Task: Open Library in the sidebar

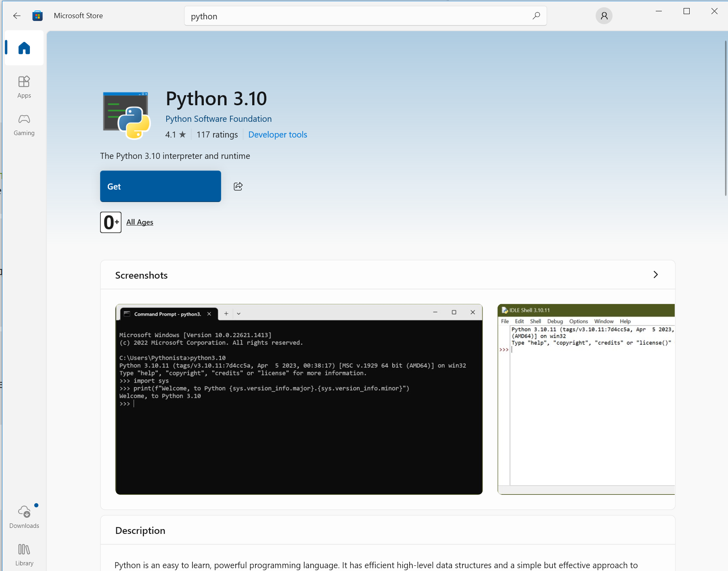Action: coord(24,554)
